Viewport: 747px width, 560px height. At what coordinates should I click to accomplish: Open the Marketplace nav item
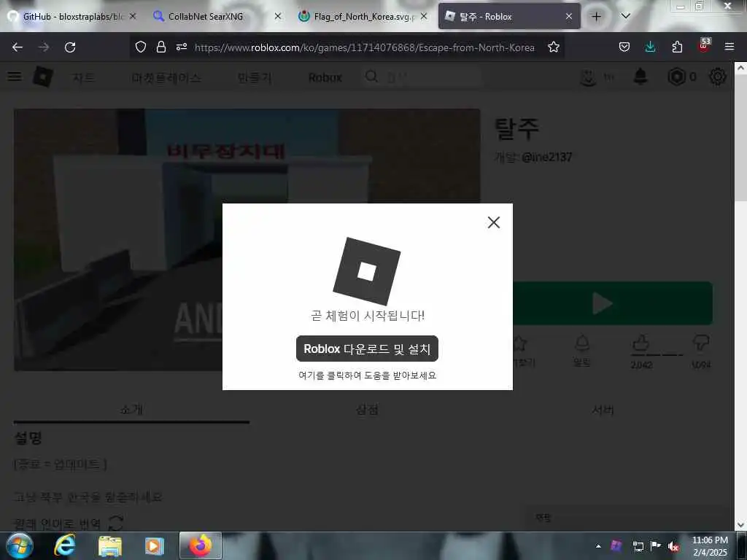pyautogui.click(x=166, y=77)
